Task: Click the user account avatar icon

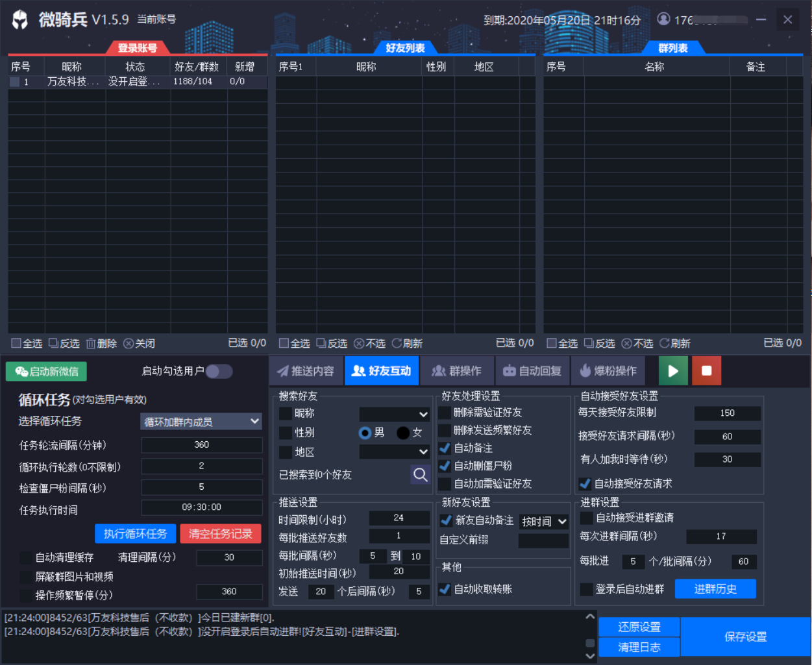Action: [663, 19]
